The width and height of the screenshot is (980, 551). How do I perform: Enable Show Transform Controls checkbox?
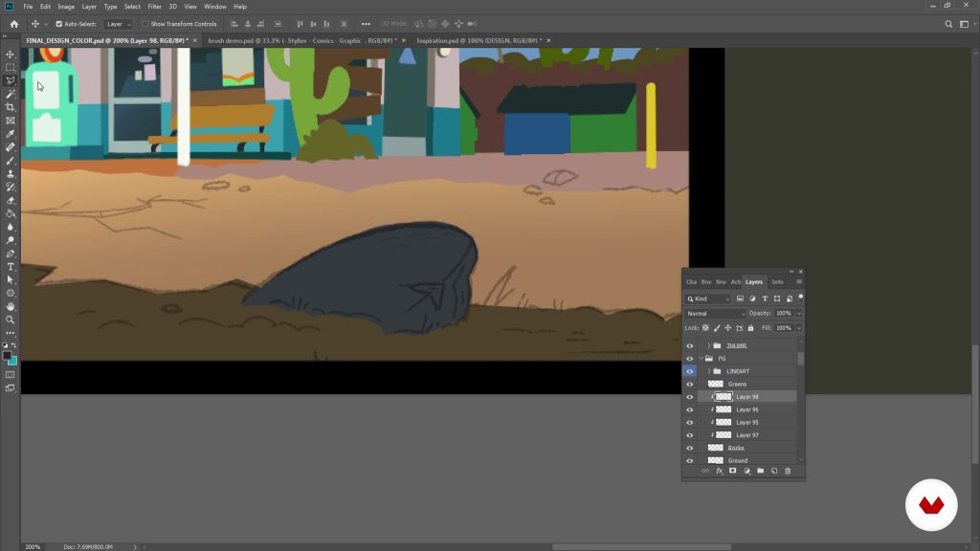145,24
